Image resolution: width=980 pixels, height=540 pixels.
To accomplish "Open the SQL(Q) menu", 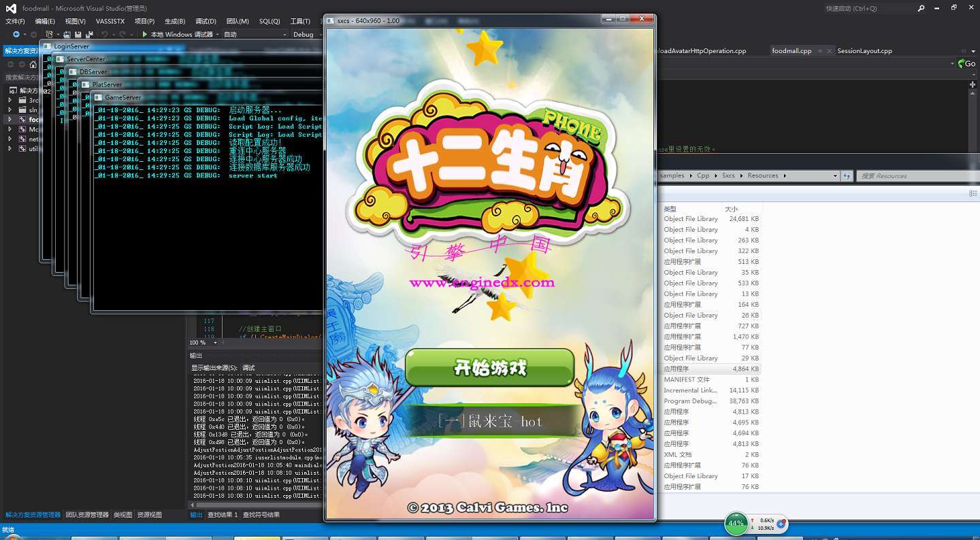I will [269, 21].
